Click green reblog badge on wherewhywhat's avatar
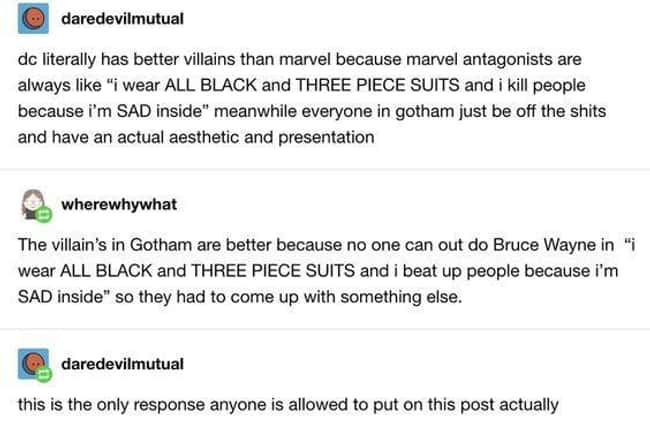The width and height of the screenshot is (650, 434). point(44,214)
